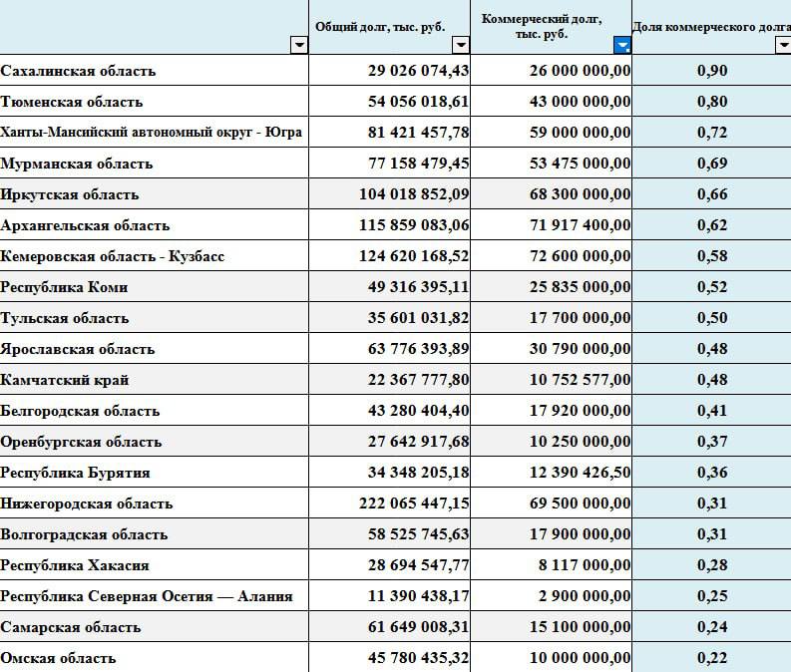
Task: Select commercial debt value 12 390 426,50
Action: [x=551, y=472]
